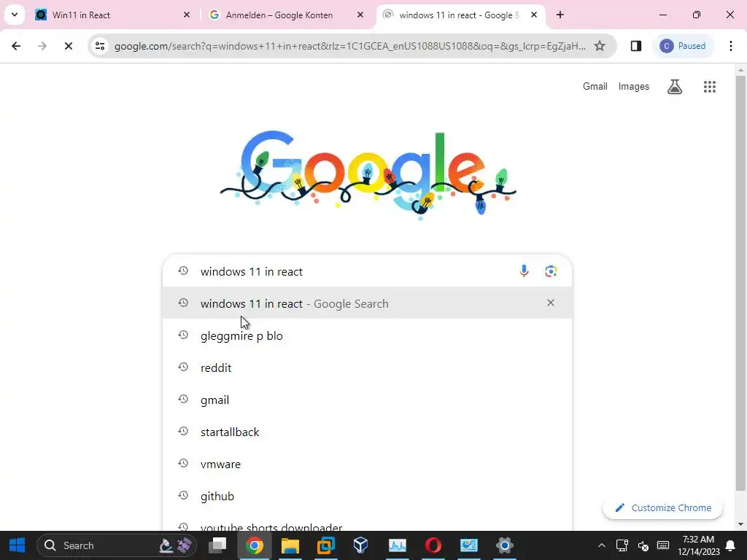Viewport: 747px width, 560px height.
Task: Click the Google holiday lights doodle
Action: pyautogui.click(x=368, y=175)
